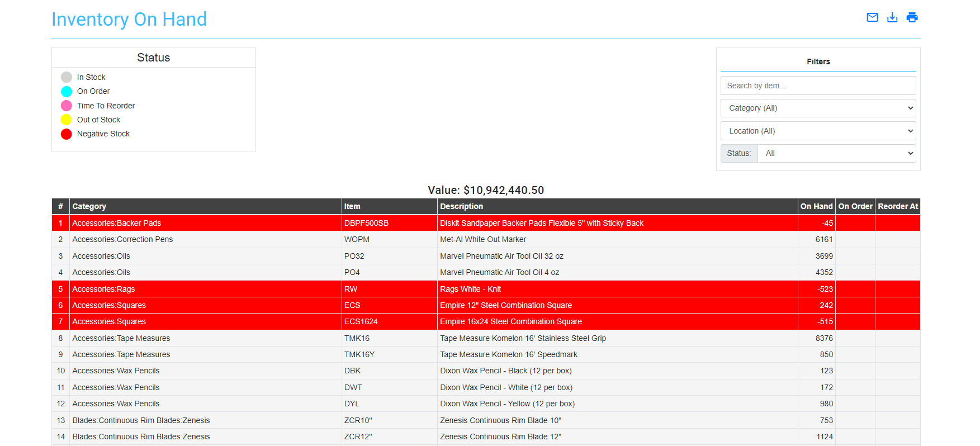Focus the Search by item field

tap(818, 86)
